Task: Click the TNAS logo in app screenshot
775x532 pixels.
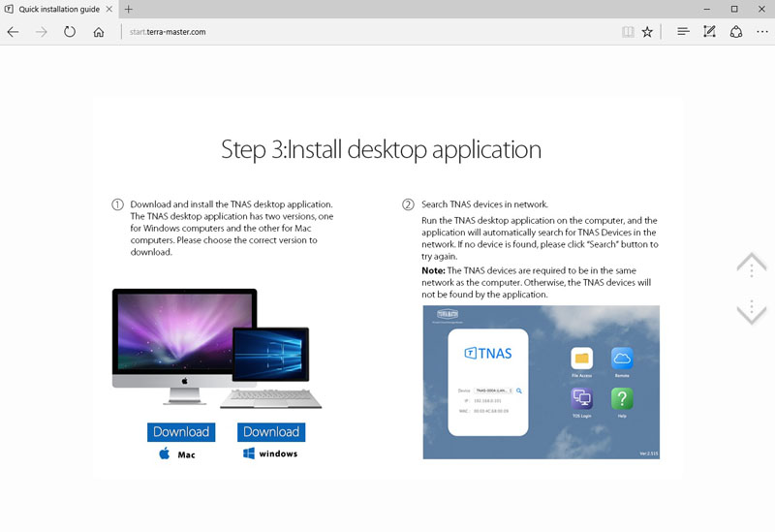Action: (488, 353)
